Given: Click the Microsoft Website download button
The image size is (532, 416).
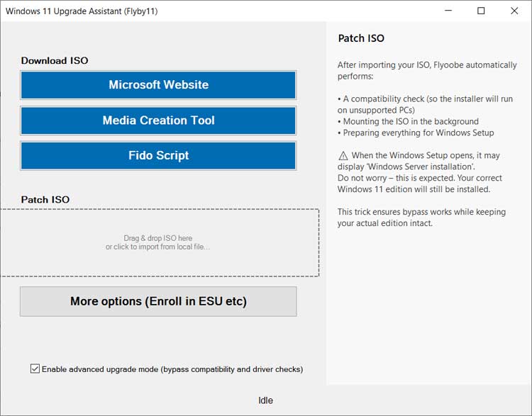Looking at the screenshot, I should tap(158, 85).
